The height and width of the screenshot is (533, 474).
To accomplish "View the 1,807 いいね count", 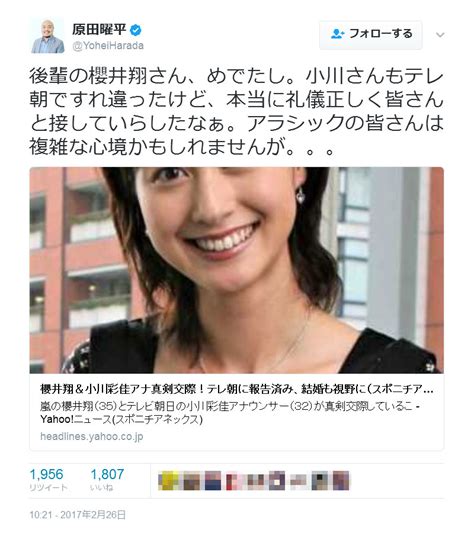I will point(107,480).
